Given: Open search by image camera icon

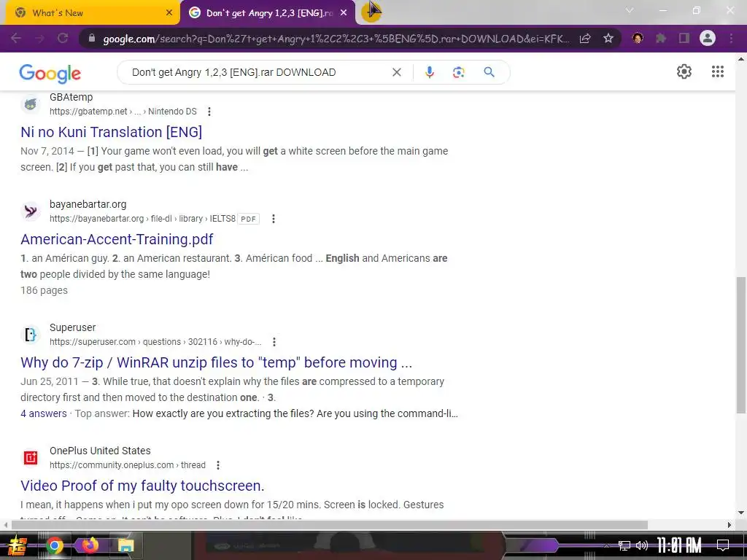Looking at the screenshot, I should [458, 72].
